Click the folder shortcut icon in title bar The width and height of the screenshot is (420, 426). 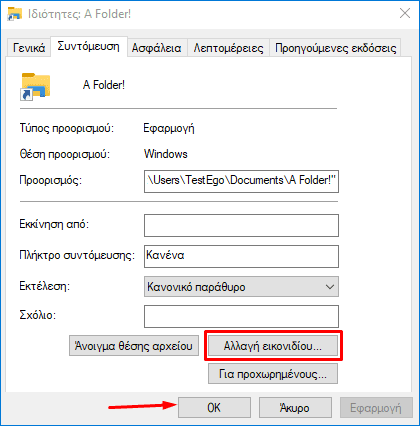point(14,14)
